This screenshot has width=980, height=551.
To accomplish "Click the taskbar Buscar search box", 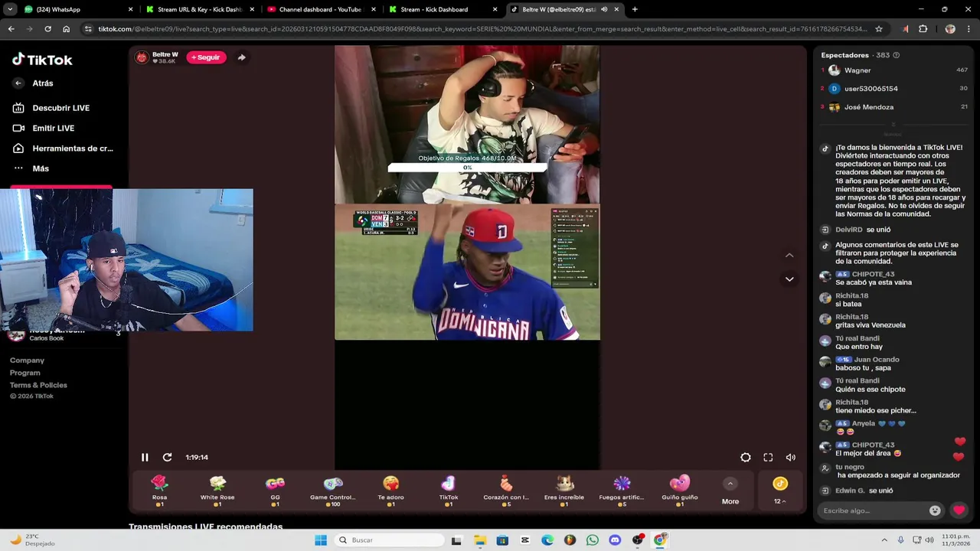I will 390,540.
